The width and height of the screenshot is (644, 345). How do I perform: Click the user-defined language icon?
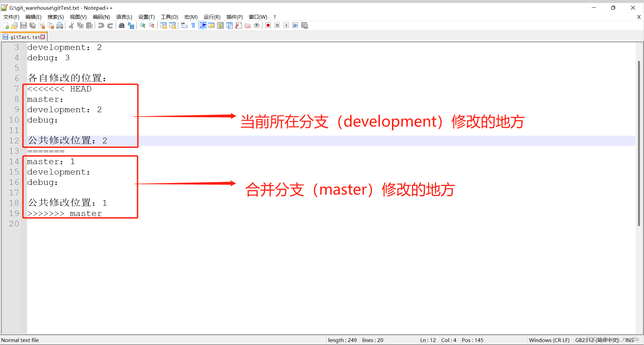point(211,25)
